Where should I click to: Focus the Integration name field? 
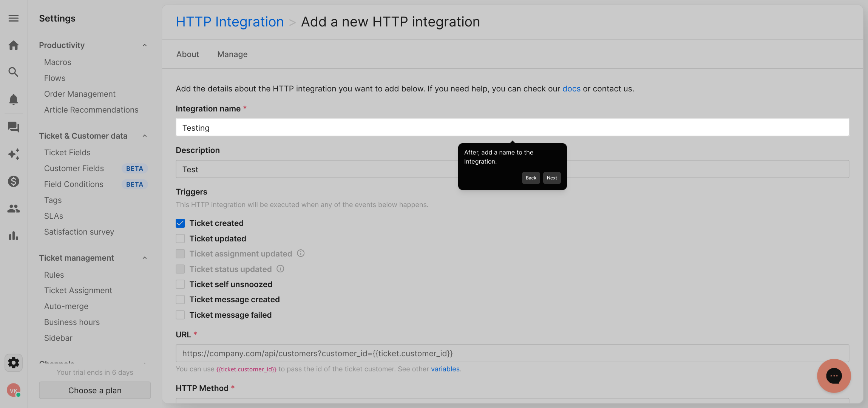coord(512,128)
